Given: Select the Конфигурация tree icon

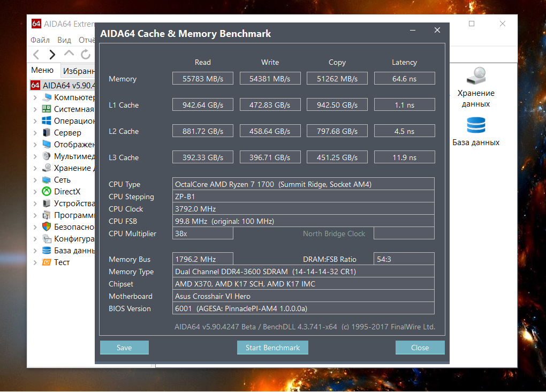Looking at the screenshot, I should click(x=47, y=239).
